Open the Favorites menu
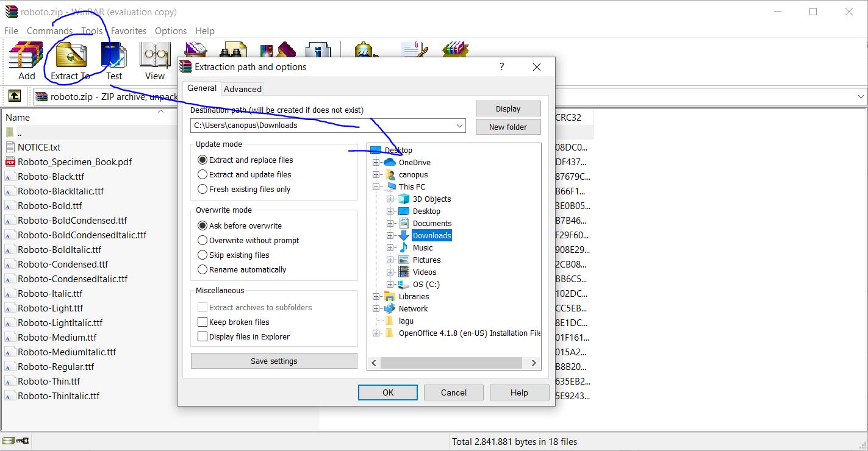Image resolution: width=868 pixels, height=451 pixels. click(128, 30)
